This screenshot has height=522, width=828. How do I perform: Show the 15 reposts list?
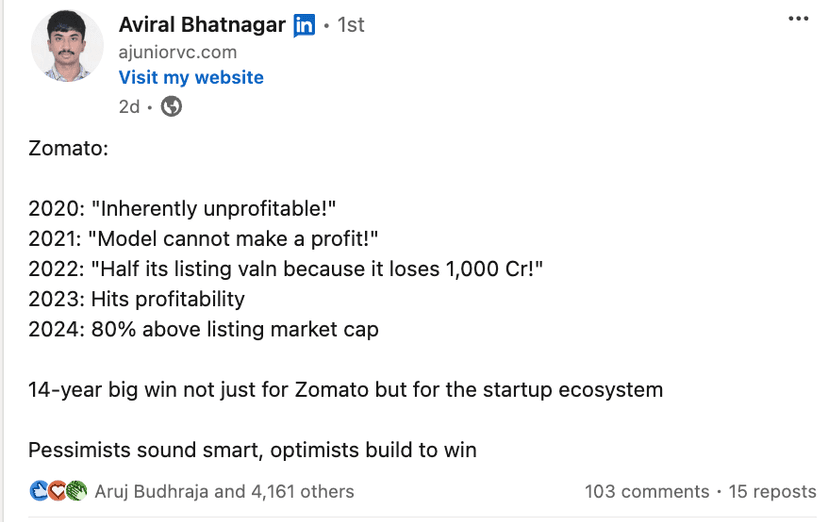coord(771,491)
